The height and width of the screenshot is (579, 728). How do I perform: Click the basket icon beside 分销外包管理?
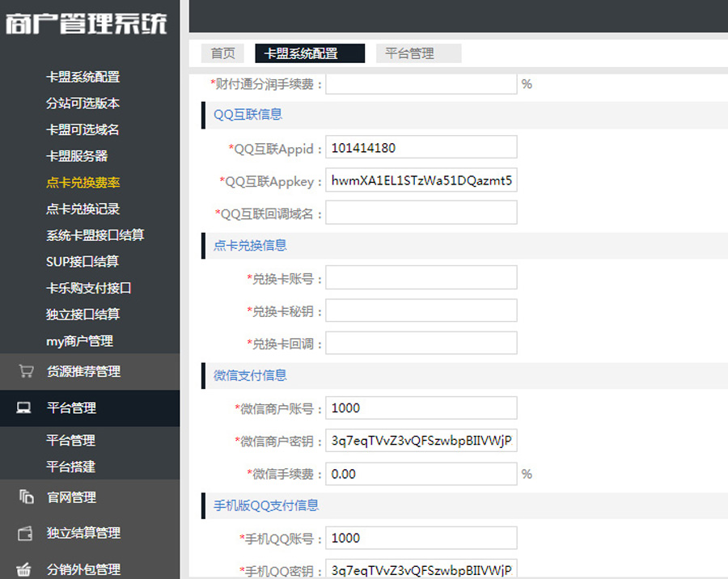point(26,568)
